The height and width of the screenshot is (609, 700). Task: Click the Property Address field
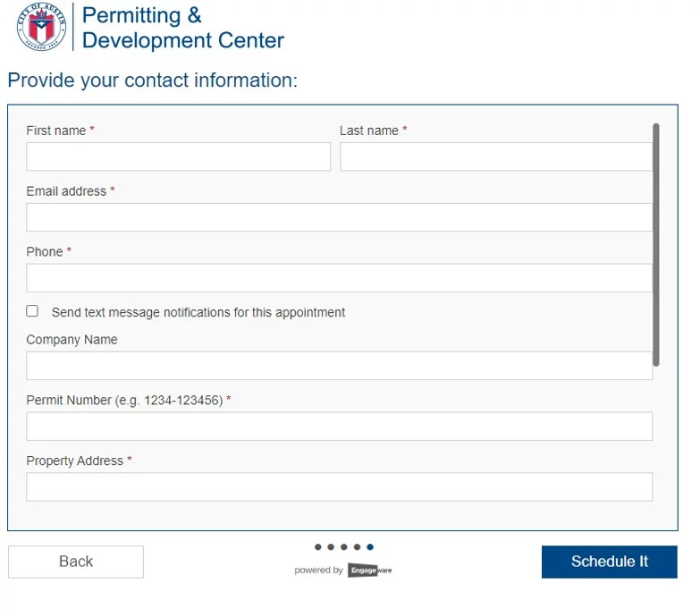[339, 487]
